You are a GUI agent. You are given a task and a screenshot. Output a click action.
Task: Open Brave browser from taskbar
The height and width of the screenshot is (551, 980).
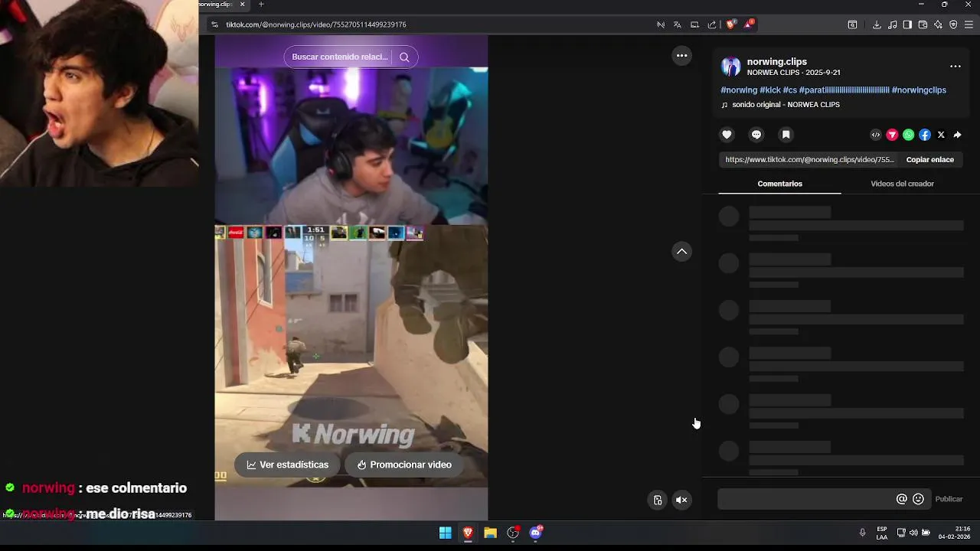tap(468, 533)
